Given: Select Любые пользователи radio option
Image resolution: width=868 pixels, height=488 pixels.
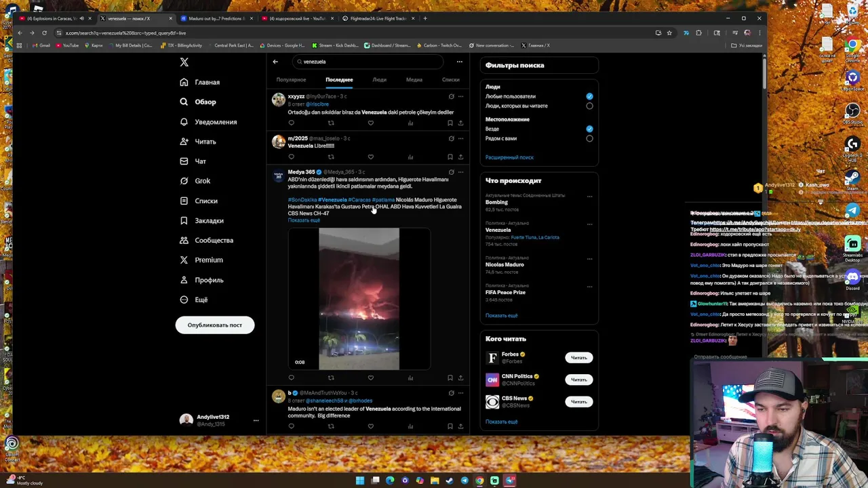Looking at the screenshot, I should pyautogui.click(x=589, y=96).
